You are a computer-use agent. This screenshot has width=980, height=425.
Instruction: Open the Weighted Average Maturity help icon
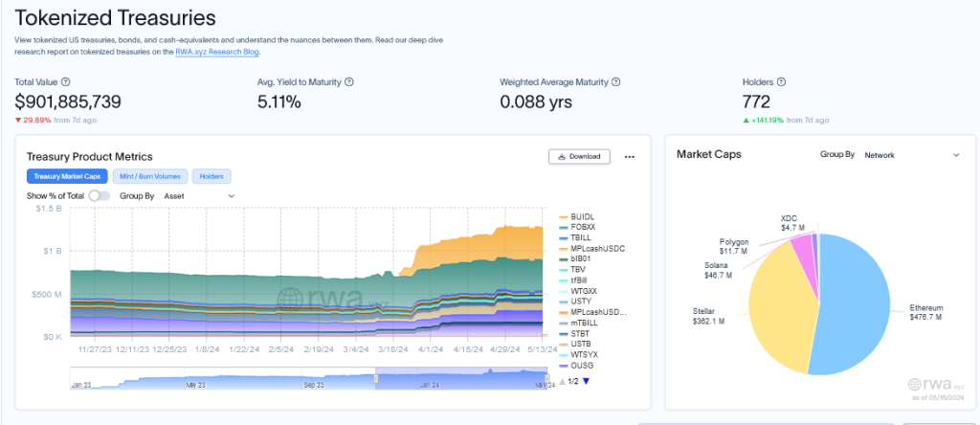pos(615,83)
